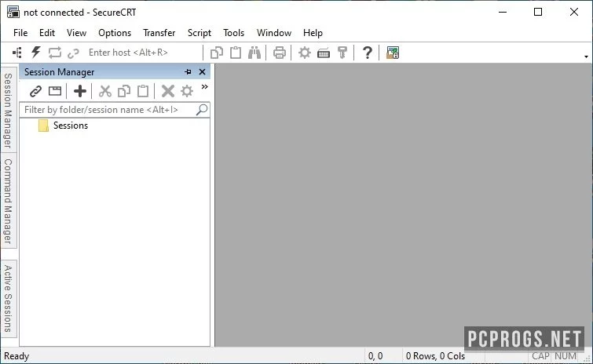Open the Edit menu
593x364 pixels.
[47, 33]
